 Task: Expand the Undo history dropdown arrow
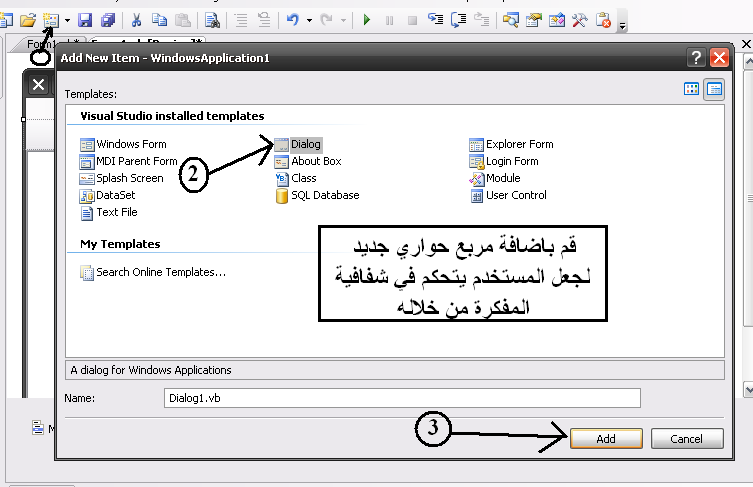coord(309,20)
